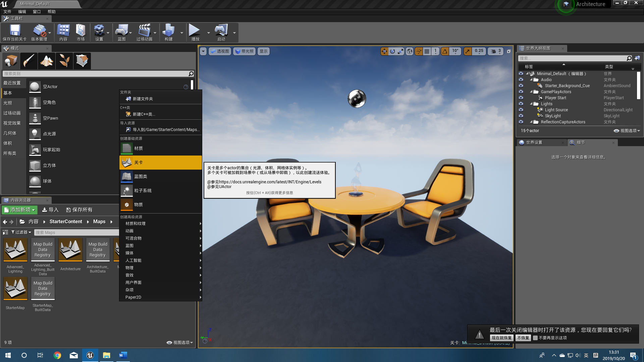Collapse the Lights folder in outliner
The height and width of the screenshot is (362, 644).
click(531, 104)
